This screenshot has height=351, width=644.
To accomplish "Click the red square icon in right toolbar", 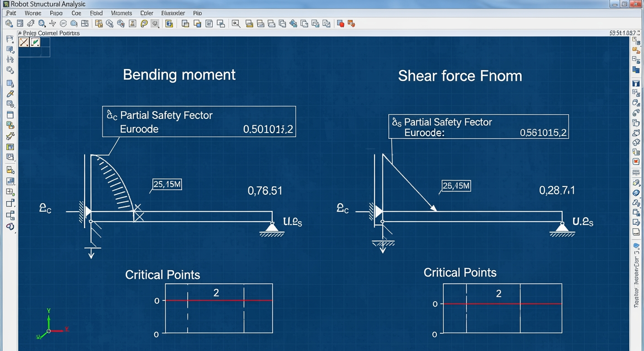I will [x=636, y=161].
